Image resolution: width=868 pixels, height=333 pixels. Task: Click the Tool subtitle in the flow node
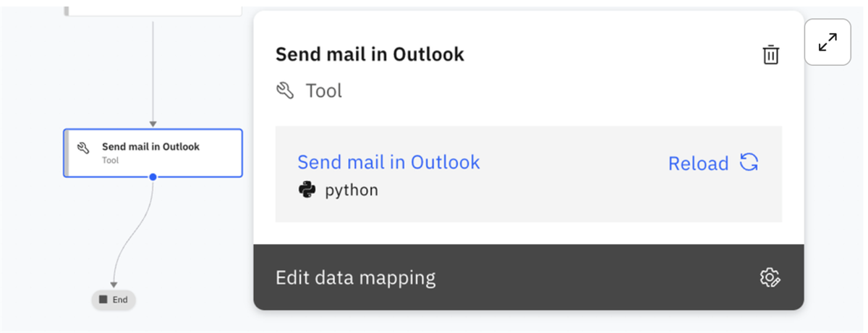(x=110, y=160)
